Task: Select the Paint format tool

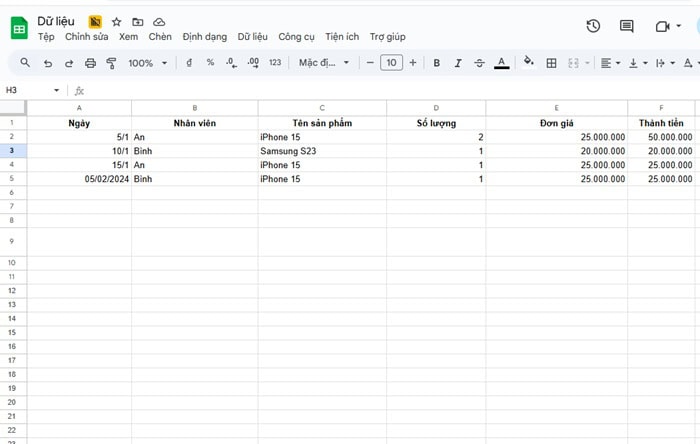Action: (x=111, y=63)
